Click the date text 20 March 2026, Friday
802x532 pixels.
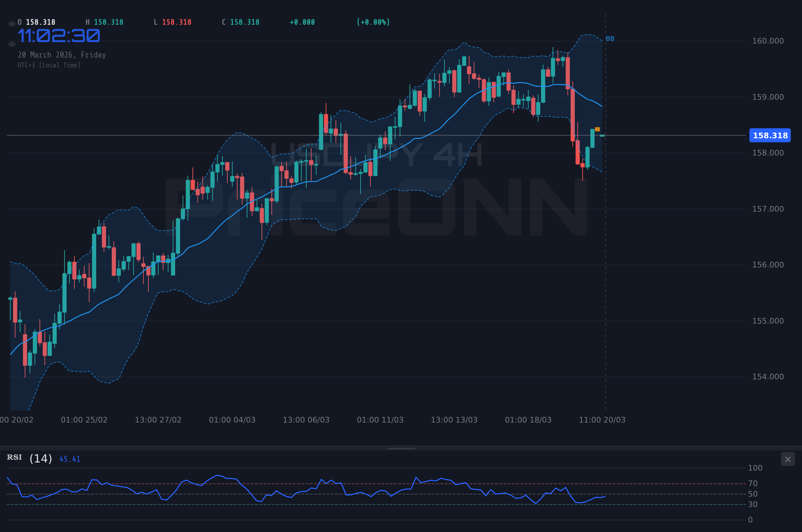[x=62, y=55]
